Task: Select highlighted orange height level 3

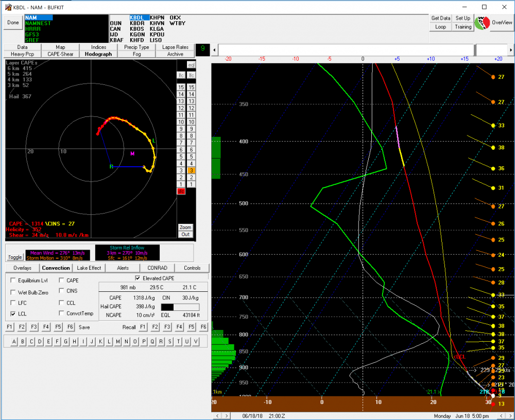Action: click(x=191, y=170)
